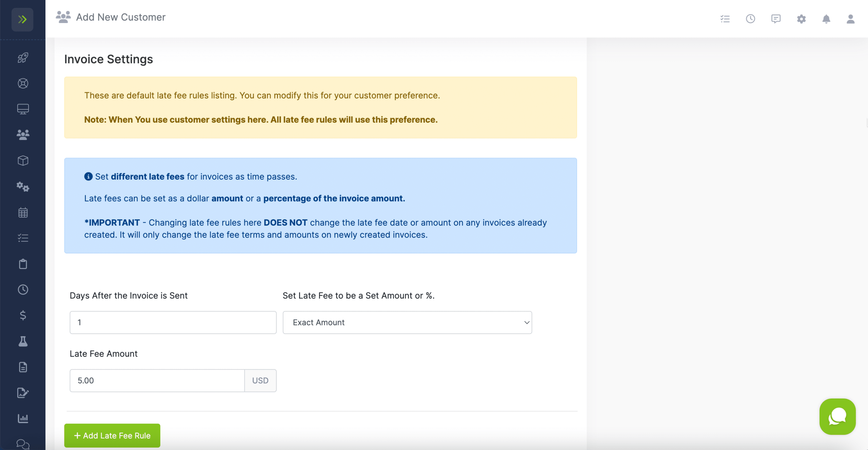Click the Add Late Fee Rule button
The image size is (868, 450).
(x=112, y=435)
